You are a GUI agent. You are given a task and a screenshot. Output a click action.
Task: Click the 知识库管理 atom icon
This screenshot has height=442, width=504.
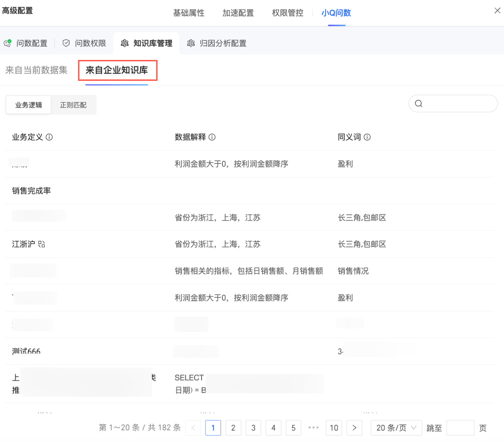[125, 43]
